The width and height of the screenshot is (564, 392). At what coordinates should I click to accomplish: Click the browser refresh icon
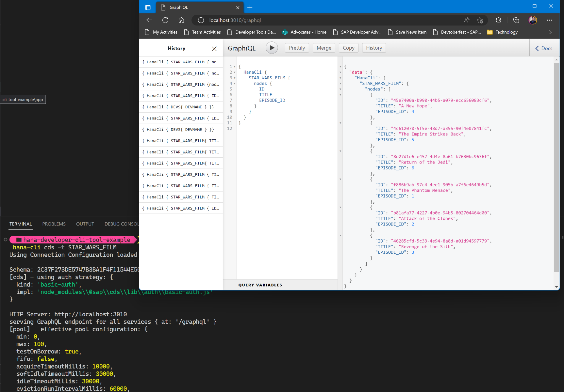(165, 20)
